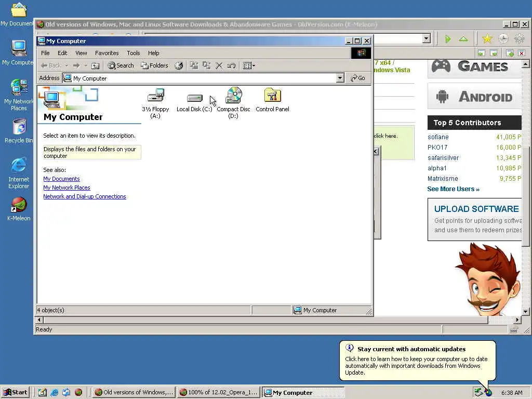Click contributor Matrixisme in Top 5 list

click(443, 179)
